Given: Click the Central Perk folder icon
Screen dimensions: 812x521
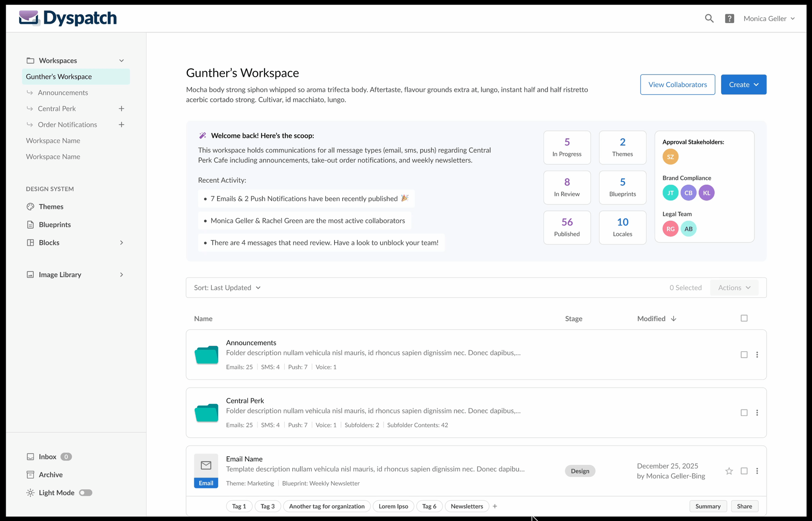Looking at the screenshot, I should [206, 413].
